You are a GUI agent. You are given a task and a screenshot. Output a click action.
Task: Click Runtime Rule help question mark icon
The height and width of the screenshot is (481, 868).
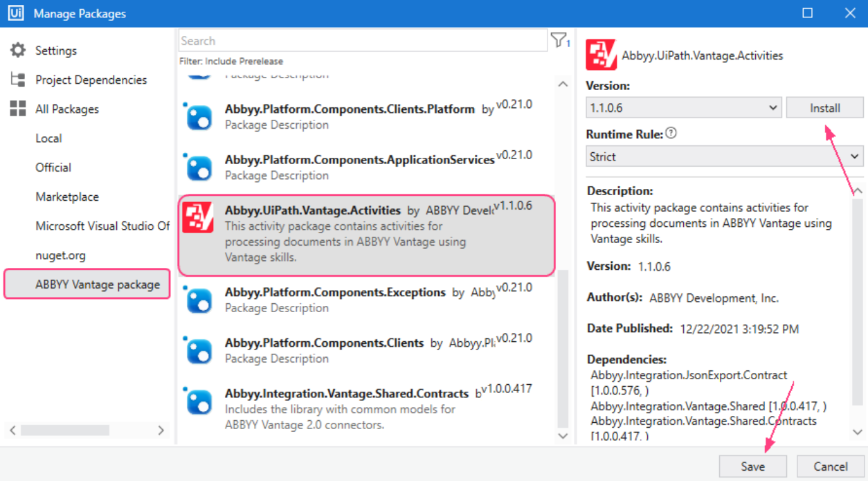click(671, 133)
